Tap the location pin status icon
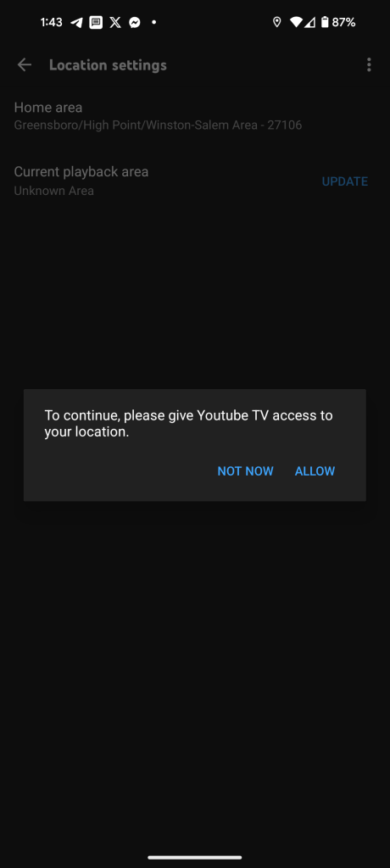The width and height of the screenshot is (390, 868). pos(277,22)
